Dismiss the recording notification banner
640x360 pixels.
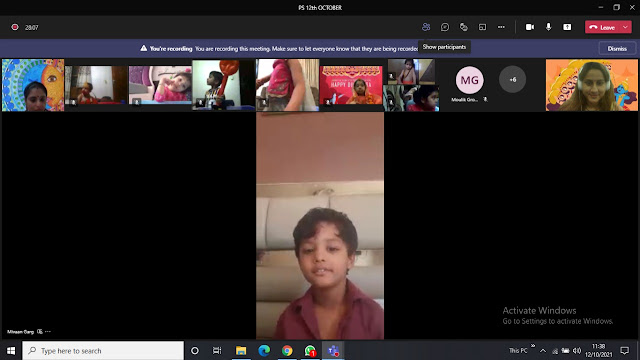pyautogui.click(x=617, y=49)
